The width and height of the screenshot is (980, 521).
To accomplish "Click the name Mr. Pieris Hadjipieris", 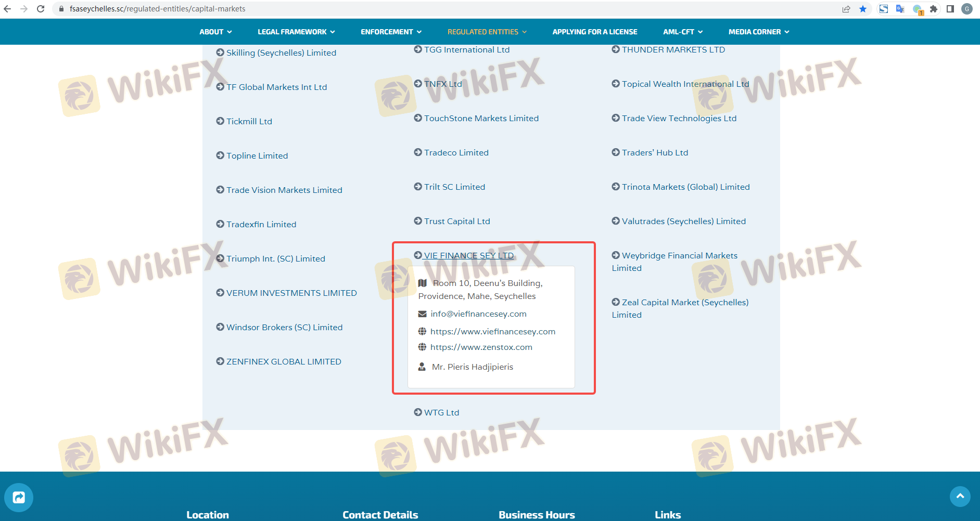I will pyautogui.click(x=473, y=367).
